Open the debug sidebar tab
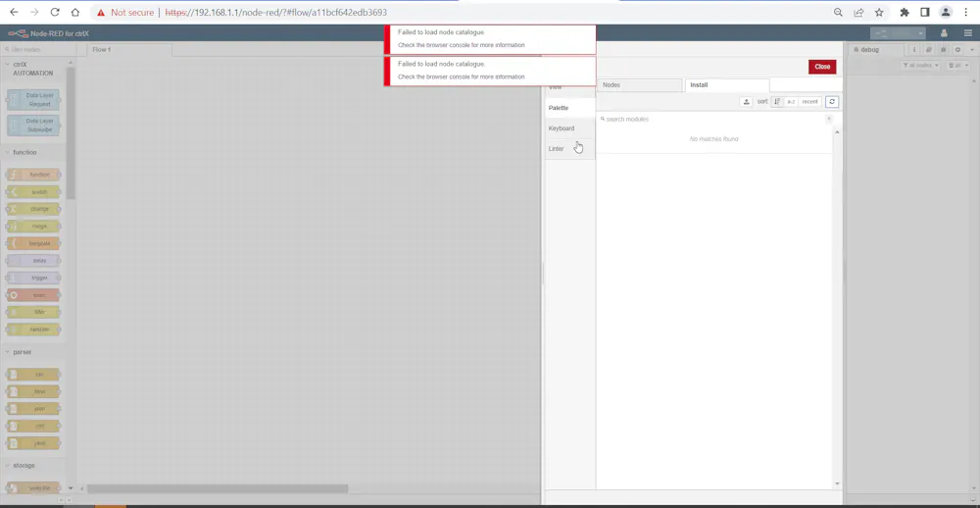Screen dimensions: 980x508 877,49
